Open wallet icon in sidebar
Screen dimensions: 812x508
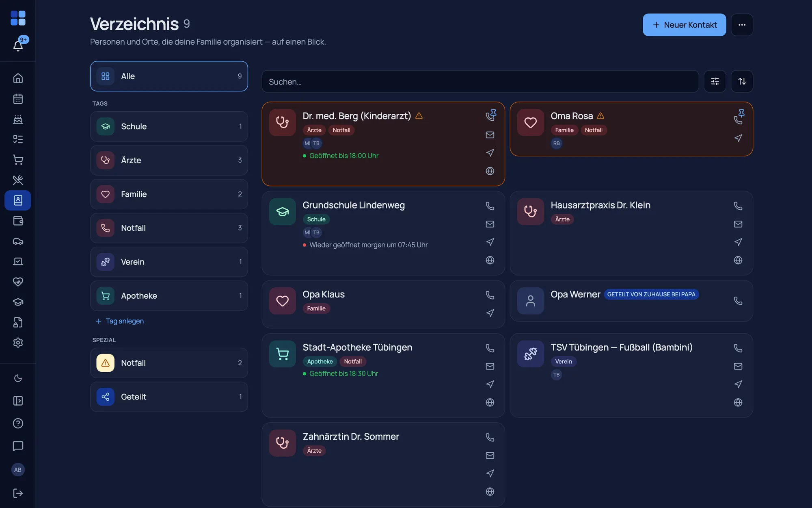[x=18, y=221]
